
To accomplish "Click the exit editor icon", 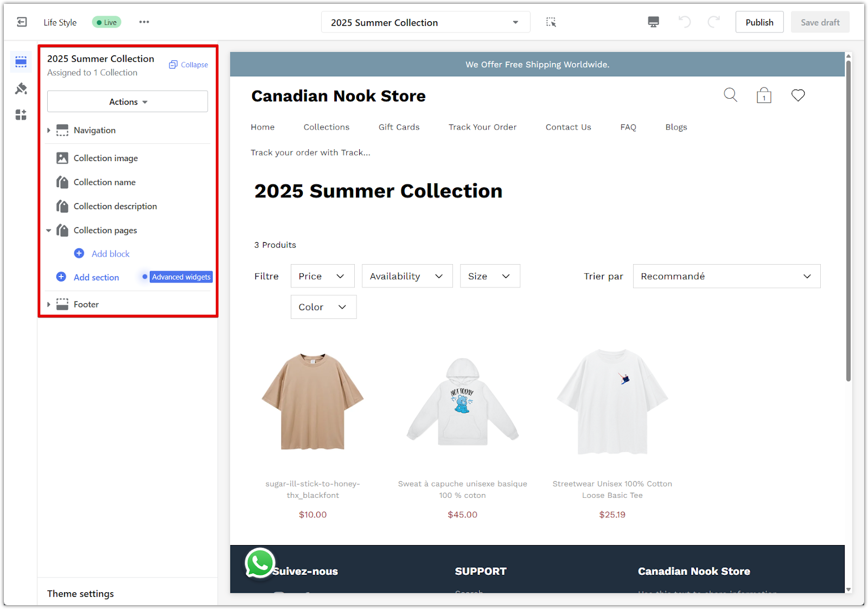I will tap(22, 22).
